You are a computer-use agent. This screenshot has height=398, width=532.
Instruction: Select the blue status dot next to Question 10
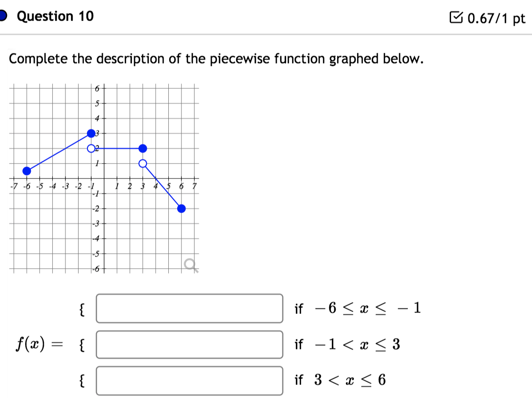coord(2,14)
